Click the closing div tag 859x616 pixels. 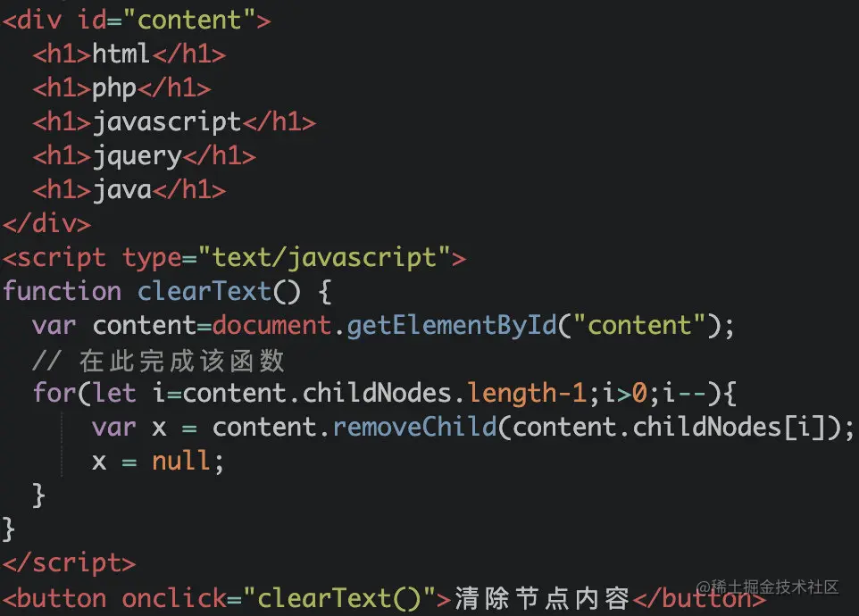(46, 224)
